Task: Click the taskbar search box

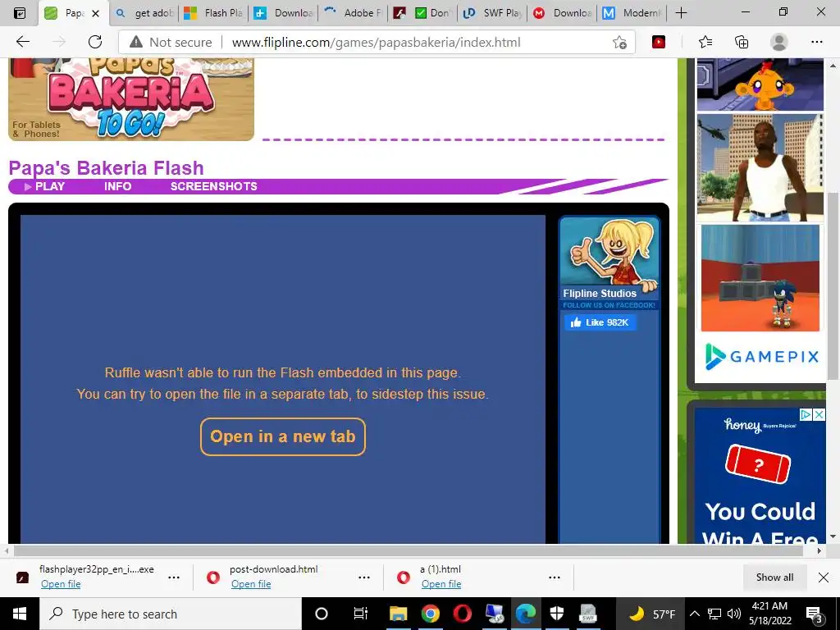Action: pyautogui.click(x=171, y=614)
